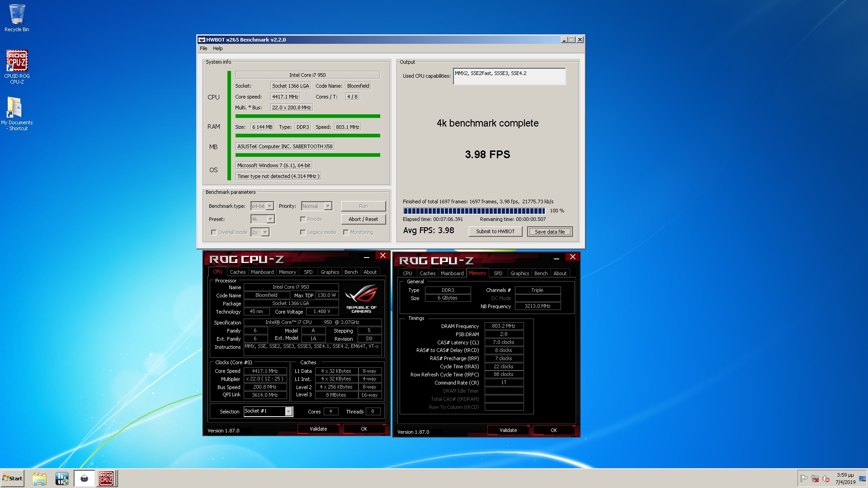
Task: Click the DRAM Frequency 803.2 MHz value
Action: (x=504, y=326)
